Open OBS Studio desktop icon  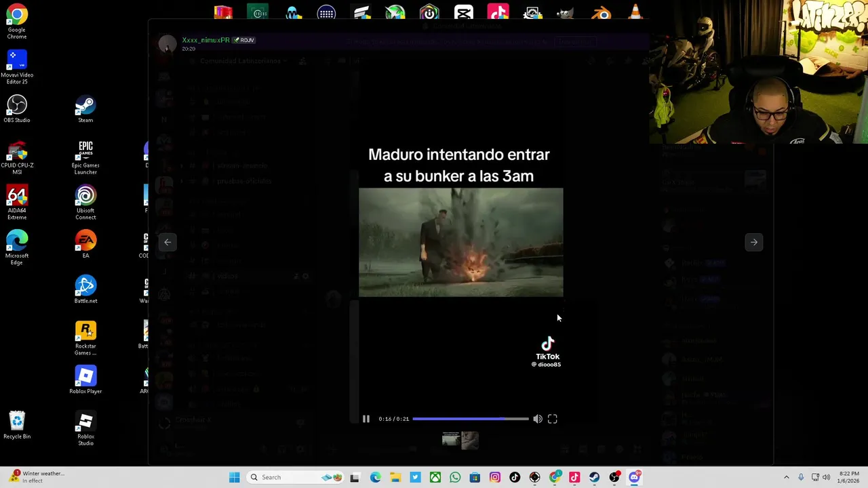[17, 108]
